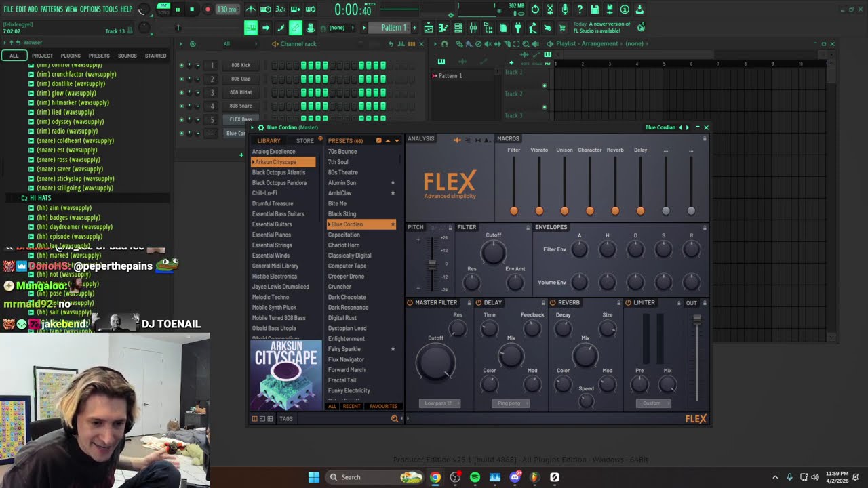Click the playlist magnet snap icon
Screen dimensions: 868x488
tap(444, 44)
